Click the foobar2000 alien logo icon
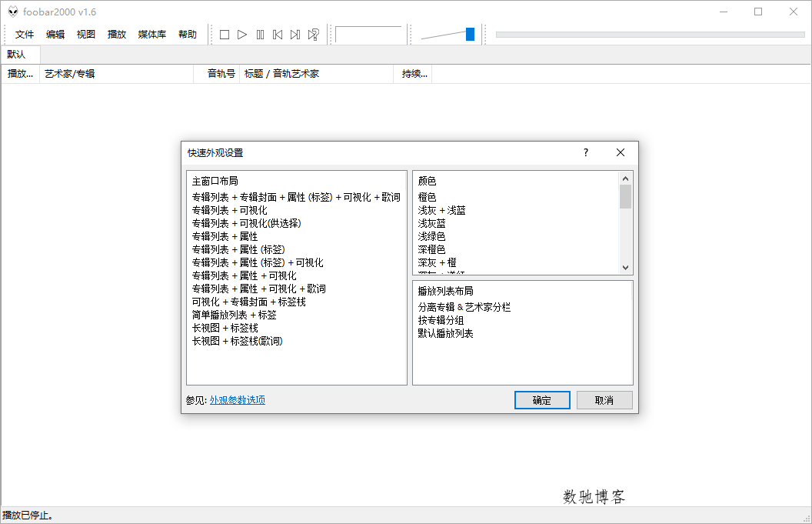Viewport: 812px width, 524px height. click(13, 12)
